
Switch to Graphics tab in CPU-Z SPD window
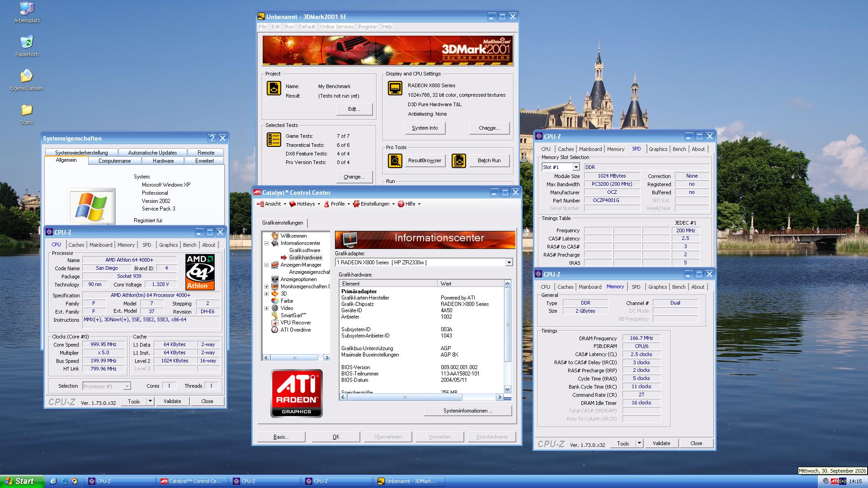658,149
